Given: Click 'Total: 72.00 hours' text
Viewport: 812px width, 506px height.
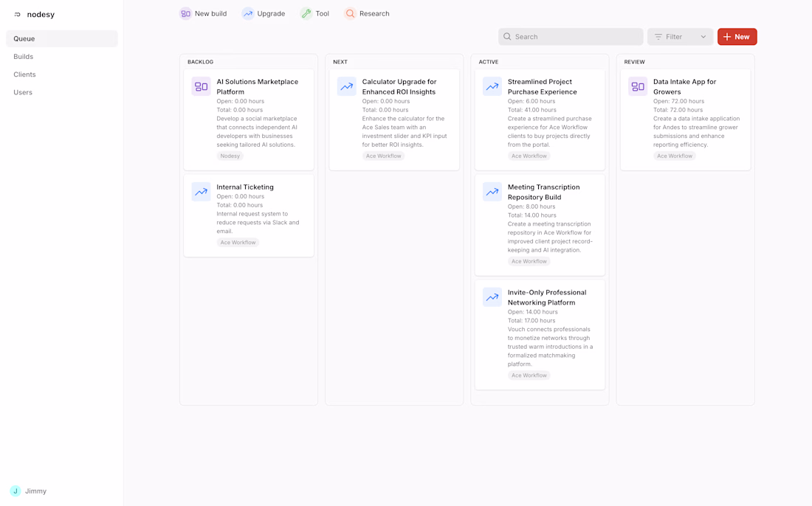Looking at the screenshot, I should click(x=678, y=110).
